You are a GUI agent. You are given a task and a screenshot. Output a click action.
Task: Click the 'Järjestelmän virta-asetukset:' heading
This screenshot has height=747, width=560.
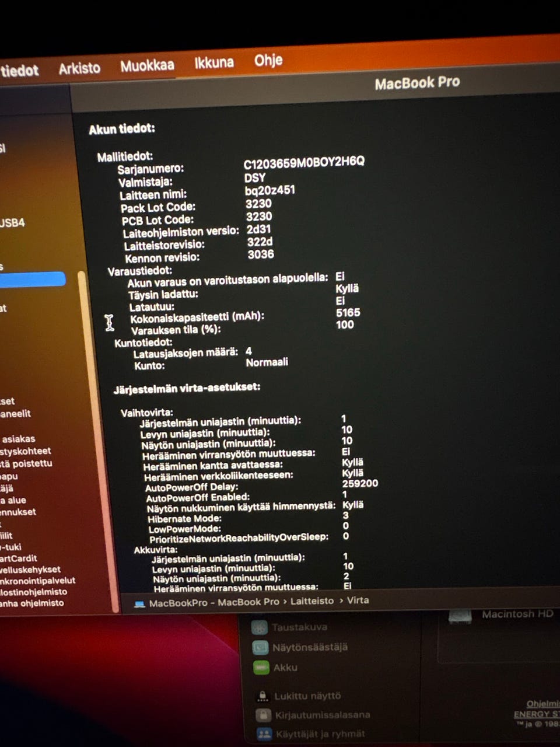coord(187,388)
